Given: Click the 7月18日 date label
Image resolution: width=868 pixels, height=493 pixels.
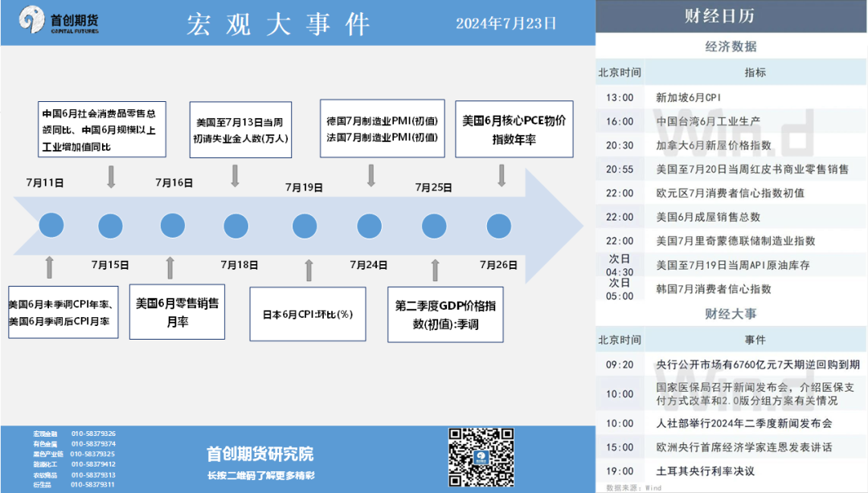Looking at the screenshot, I should (240, 265).
